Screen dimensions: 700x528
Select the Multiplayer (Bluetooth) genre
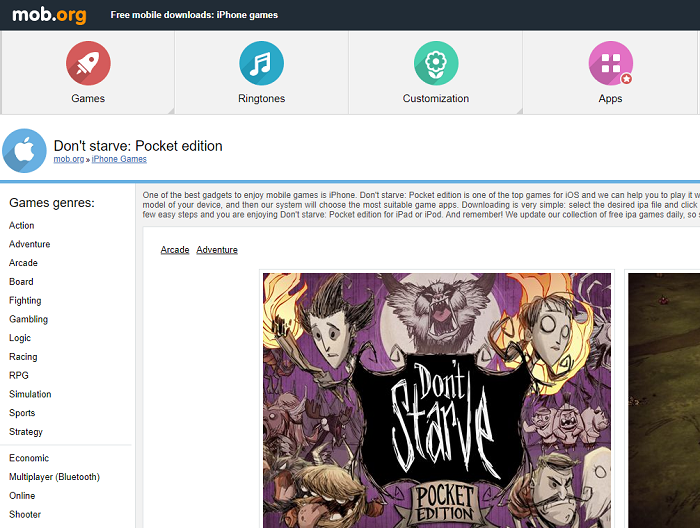(54, 477)
